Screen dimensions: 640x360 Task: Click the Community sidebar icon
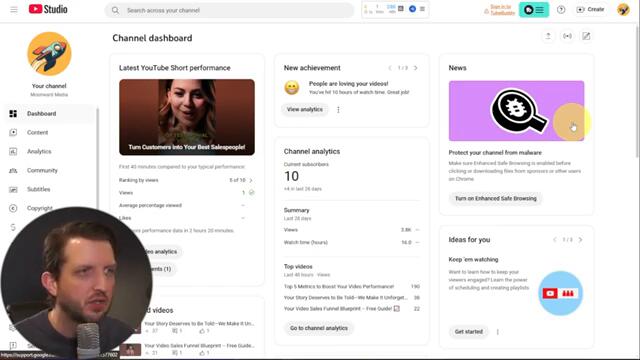[x=13, y=170]
